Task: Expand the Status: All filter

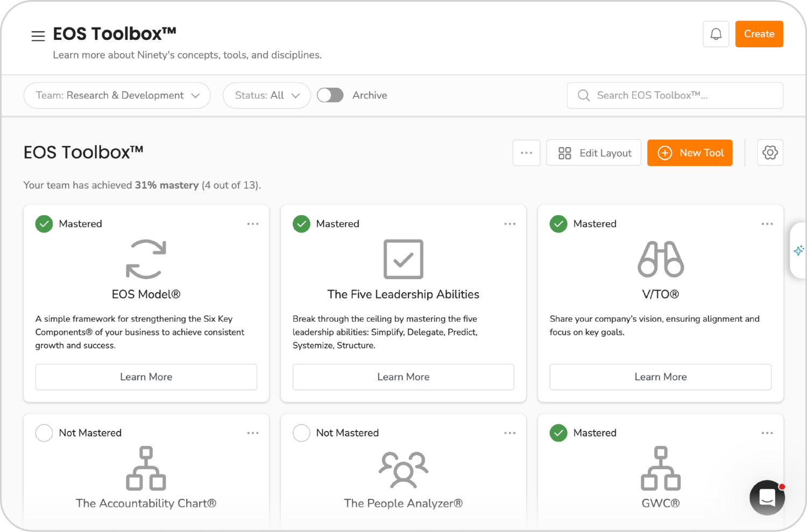Action: pos(266,95)
